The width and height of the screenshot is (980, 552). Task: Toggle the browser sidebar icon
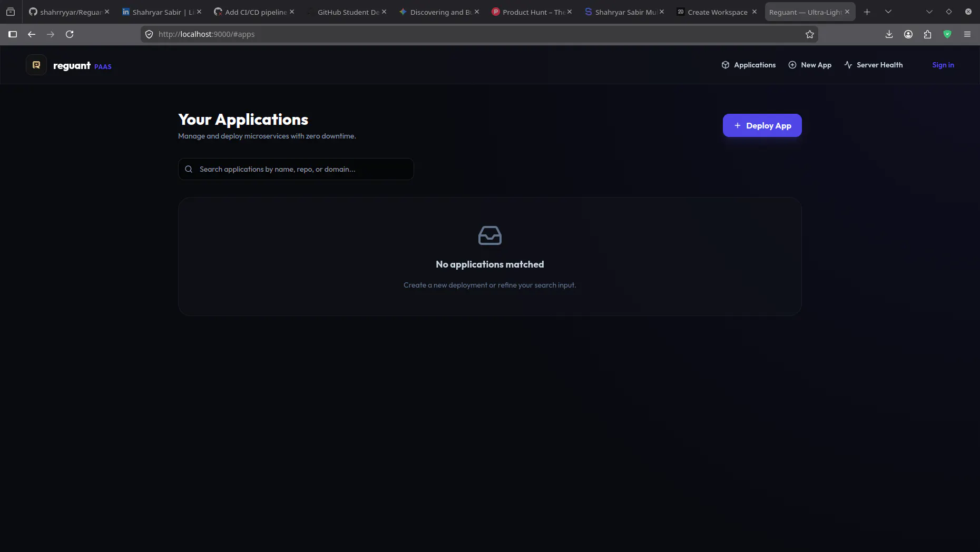13,34
